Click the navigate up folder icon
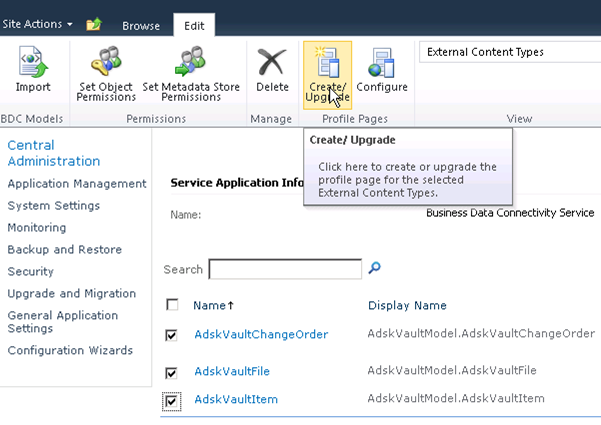 94,24
